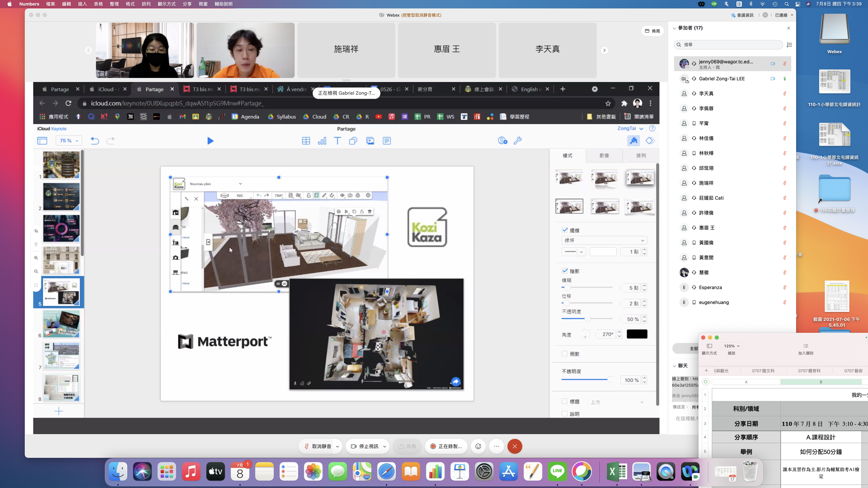The height and width of the screenshot is (488, 868).
Task: Select slide 6 thumbnail in navigator
Action: click(61, 324)
